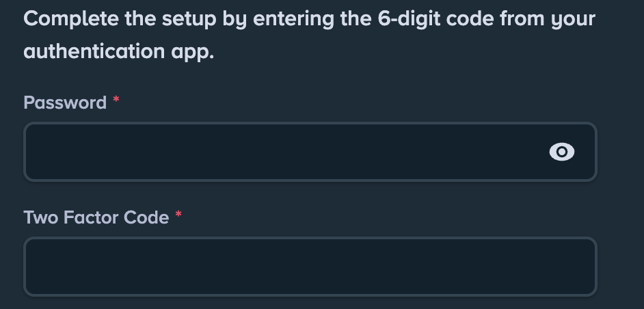
Task: Click the required marker on Two Factor Code
Action: coord(178,215)
